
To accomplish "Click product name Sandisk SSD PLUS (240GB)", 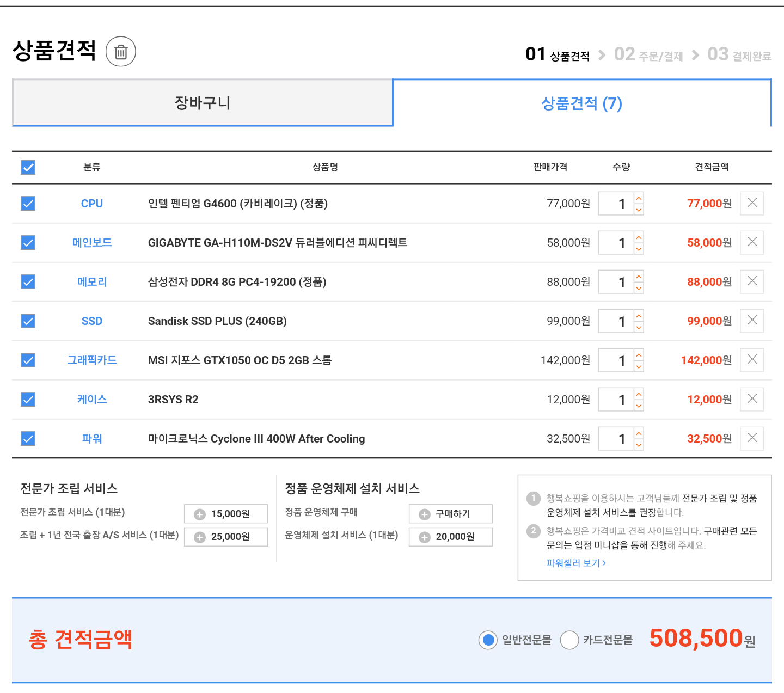I will (217, 321).
